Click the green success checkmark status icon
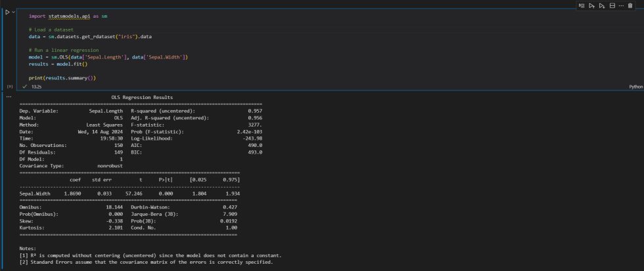 click(x=24, y=86)
